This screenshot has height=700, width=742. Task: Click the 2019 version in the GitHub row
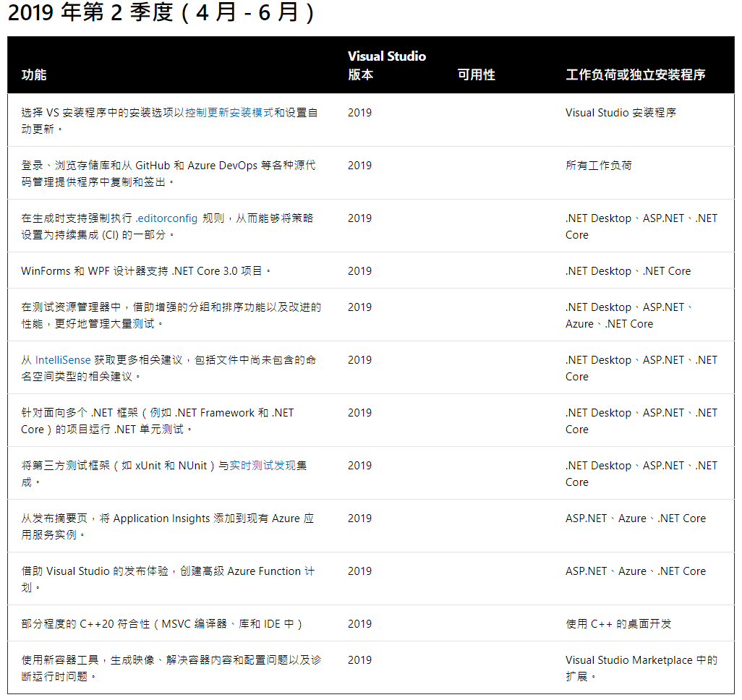[359, 166]
